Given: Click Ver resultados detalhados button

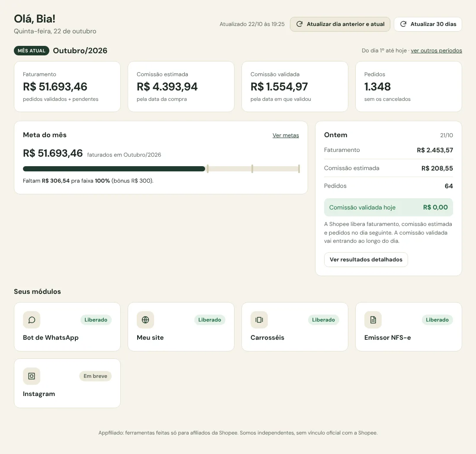Looking at the screenshot, I should click(366, 260).
